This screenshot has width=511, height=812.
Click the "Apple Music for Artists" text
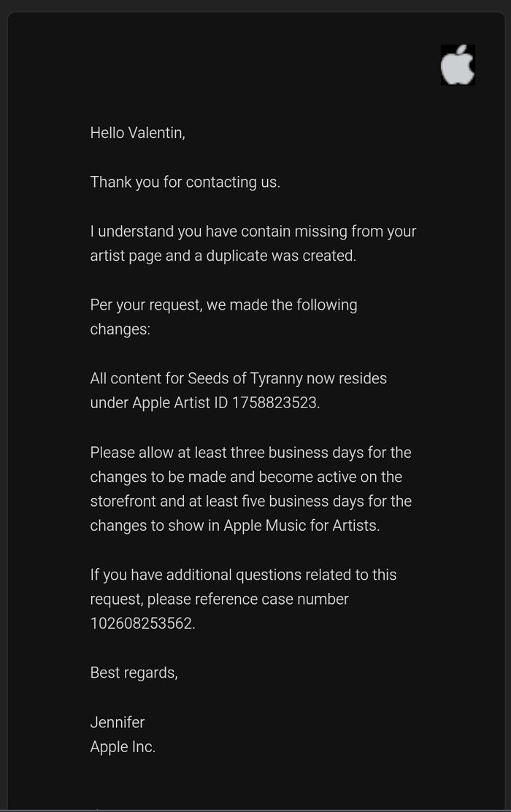coord(301,526)
